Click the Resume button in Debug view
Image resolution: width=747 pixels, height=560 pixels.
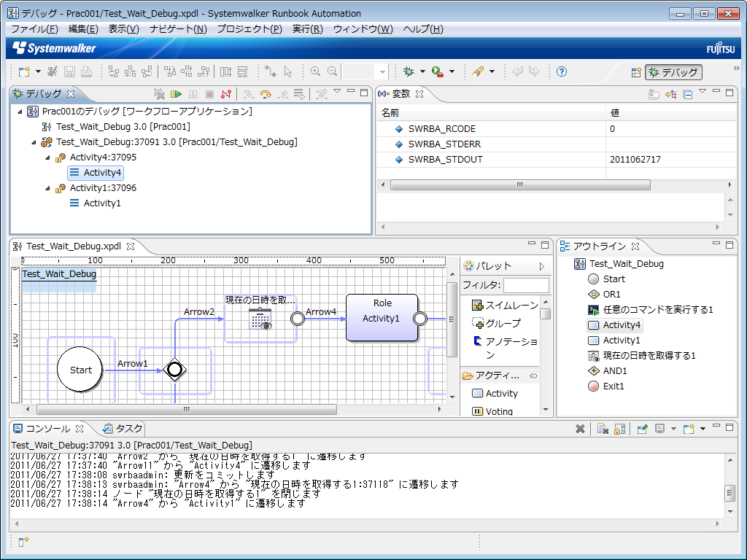[x=176, y=94]
